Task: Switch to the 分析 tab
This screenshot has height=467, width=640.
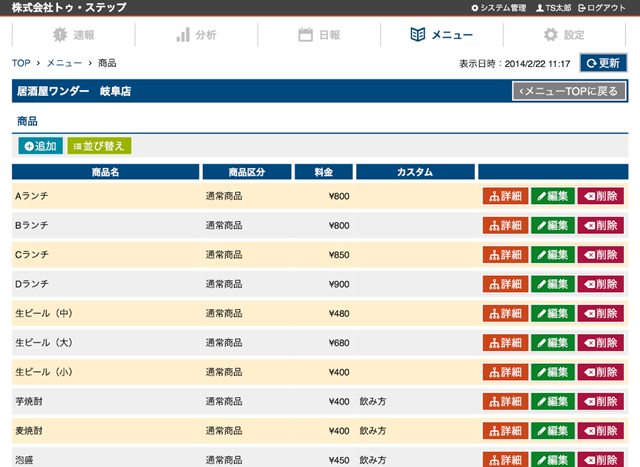Action: click(196, 35)
